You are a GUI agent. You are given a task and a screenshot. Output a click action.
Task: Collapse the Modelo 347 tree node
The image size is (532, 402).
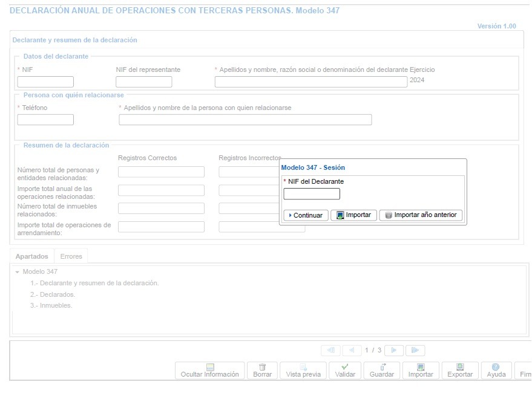coord(18,272)
